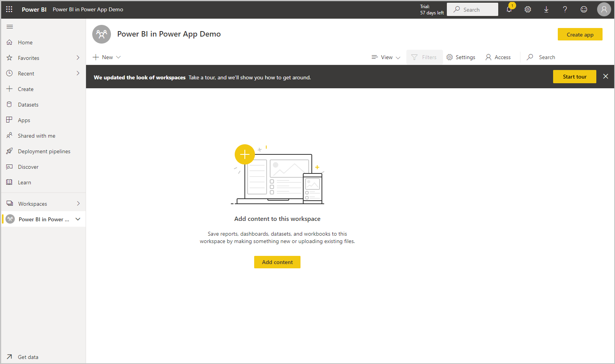Viewport: 615px width, 364px height.
Task: Expand the Favorites flyout arrow
Action: click(x=78, y=58)
